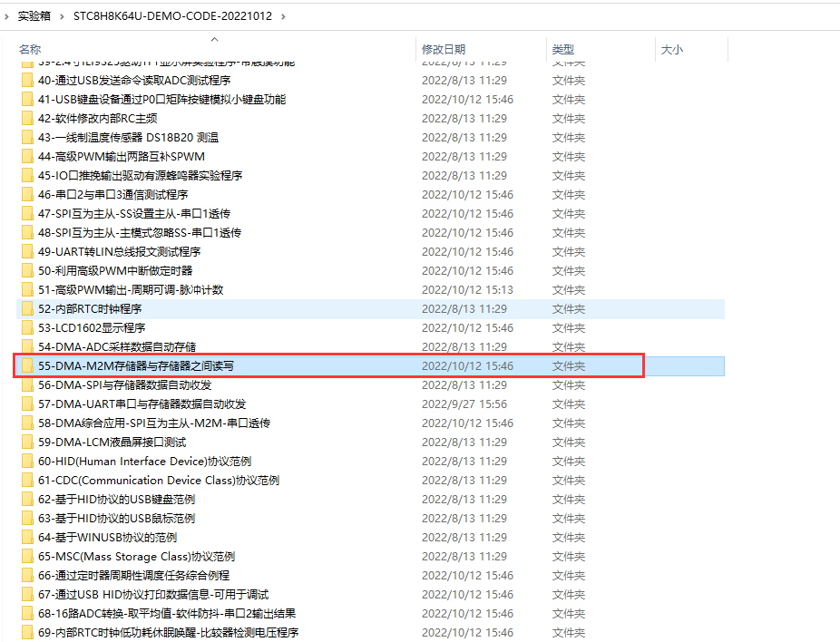
Task: Click folder icon of 42-软件修改内部RC主频
Action: tap(27, 118)
